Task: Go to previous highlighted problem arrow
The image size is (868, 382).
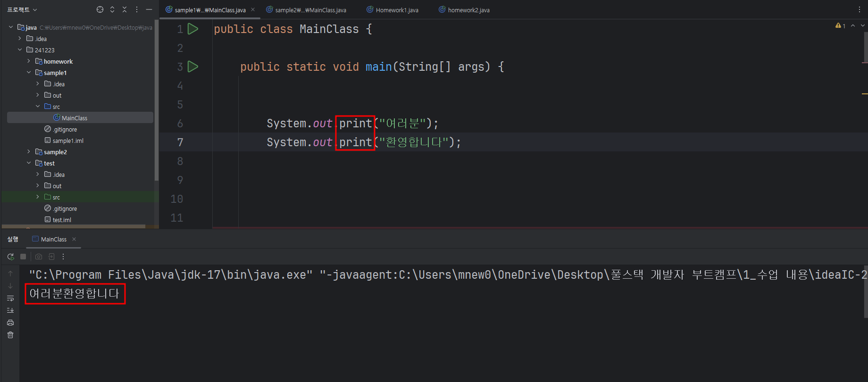Action: [853, 25]
